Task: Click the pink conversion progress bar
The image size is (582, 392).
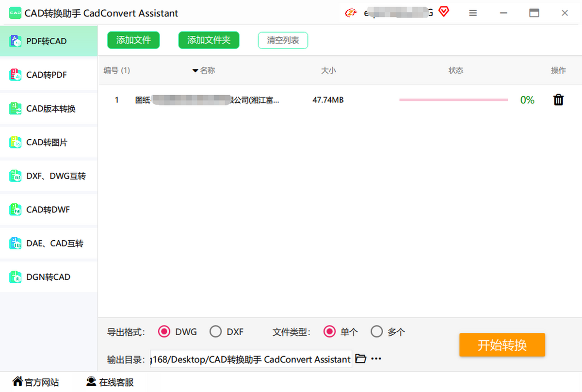Action: [x=453, y=100]
